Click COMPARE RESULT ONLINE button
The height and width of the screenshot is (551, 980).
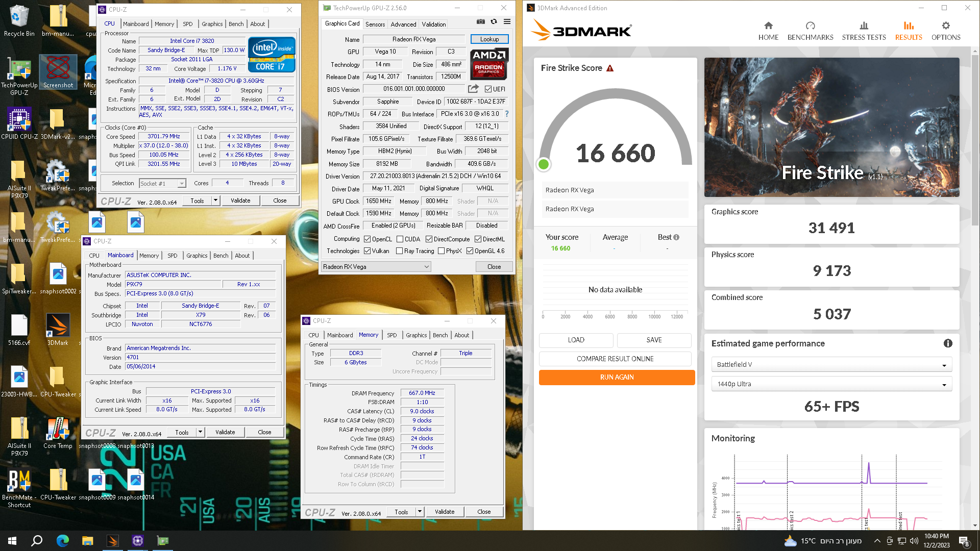coord(615,359)
